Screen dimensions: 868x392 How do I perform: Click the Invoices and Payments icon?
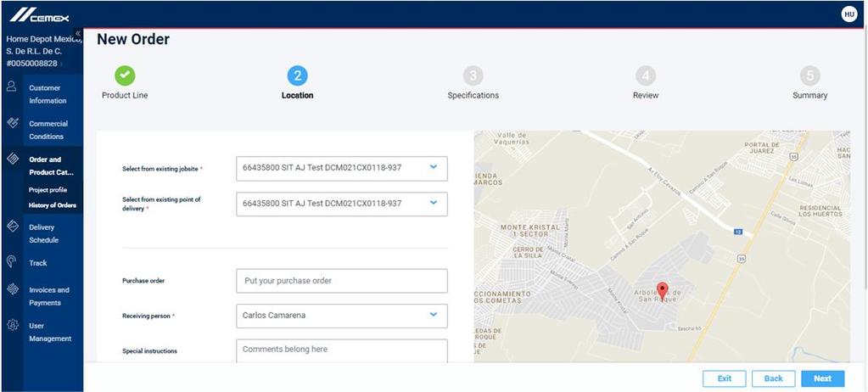click(x=12, y=289)
